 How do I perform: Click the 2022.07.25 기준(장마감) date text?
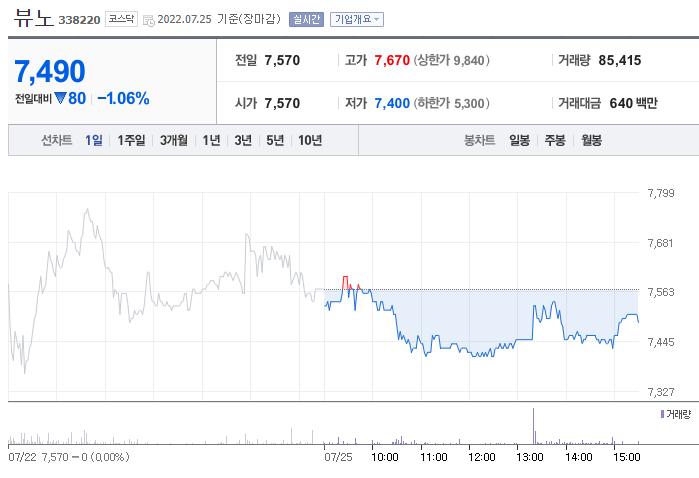click(x=219, y=19)
